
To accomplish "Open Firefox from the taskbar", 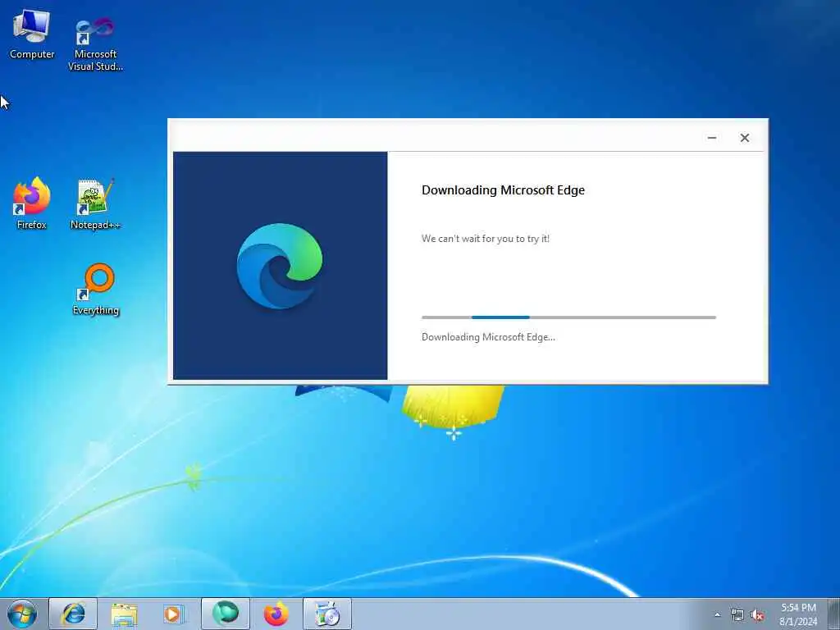I will click(276, 614).
